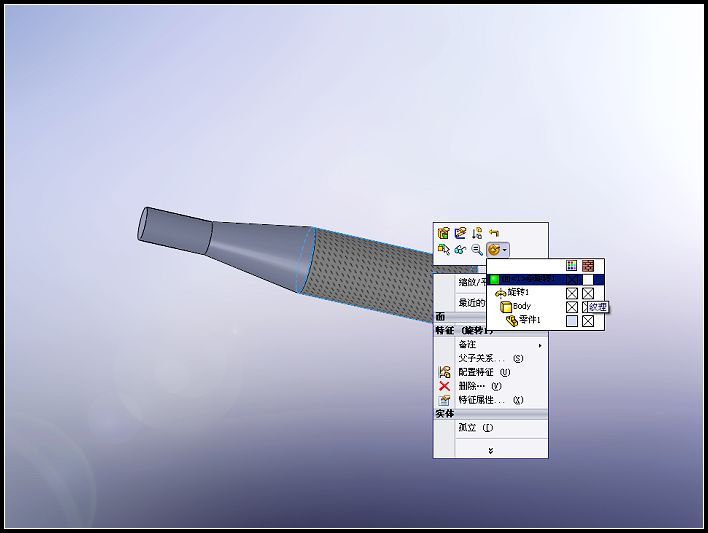Click the 零件1 part icon
This screenshot has height=533, width=708.
(x=512, y=321)
